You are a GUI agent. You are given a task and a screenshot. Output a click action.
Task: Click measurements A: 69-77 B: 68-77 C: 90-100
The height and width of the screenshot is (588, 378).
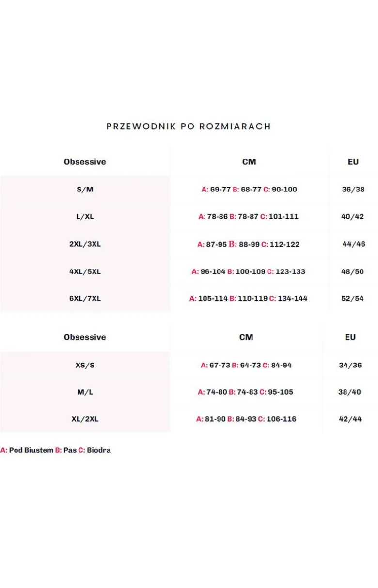click(x=249, y=190)
